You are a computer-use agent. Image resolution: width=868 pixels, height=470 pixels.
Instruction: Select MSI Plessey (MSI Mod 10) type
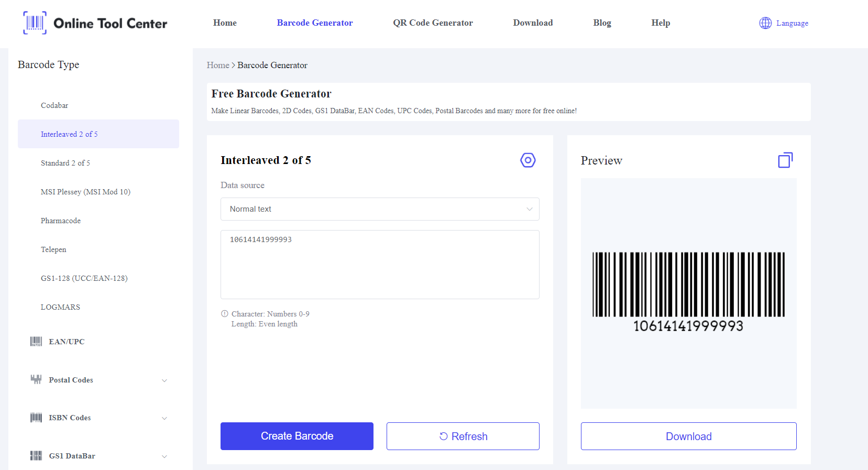(x=85, y=192)
